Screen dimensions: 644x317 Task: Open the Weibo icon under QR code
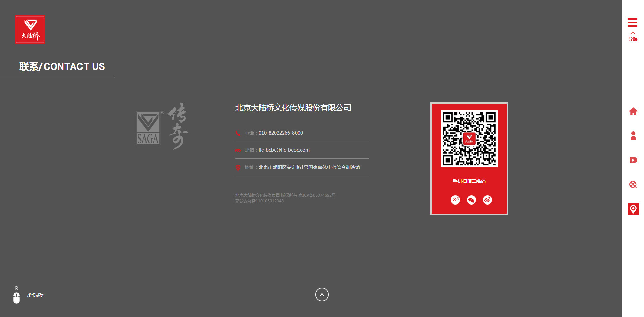click(487, 200)
